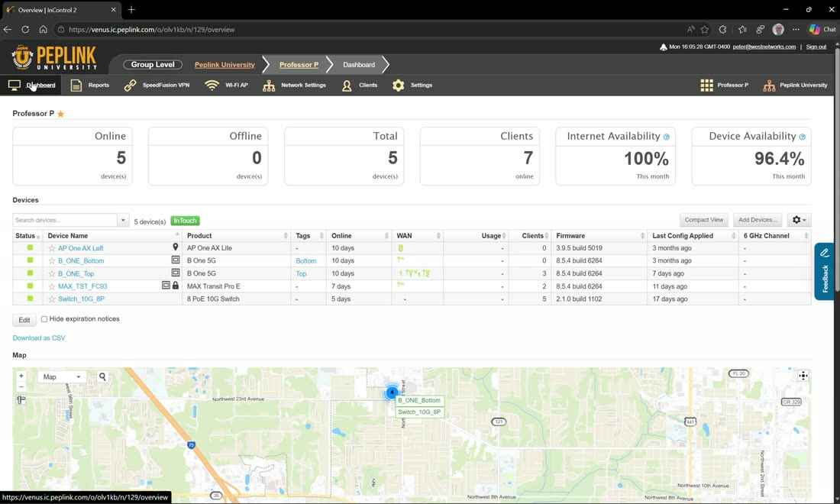
Task: Open Professor P breadcrumb link
Action: coord(299,65)
